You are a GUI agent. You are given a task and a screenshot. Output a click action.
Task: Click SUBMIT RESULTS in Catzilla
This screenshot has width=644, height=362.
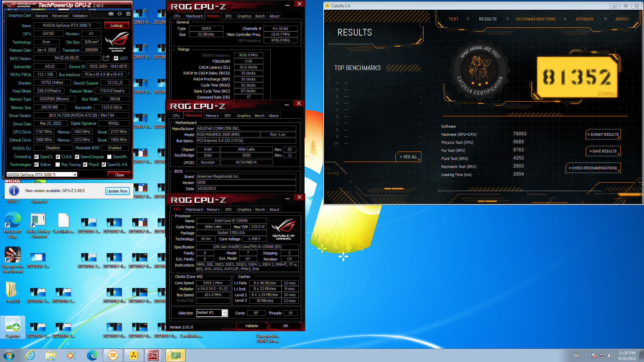603,134
